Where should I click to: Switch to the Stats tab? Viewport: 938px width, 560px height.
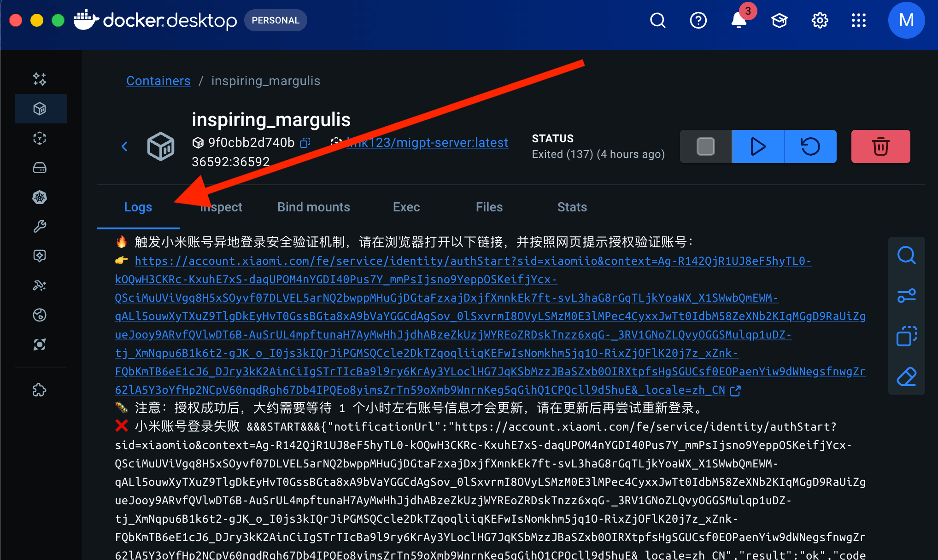click(x=572, y=207)
